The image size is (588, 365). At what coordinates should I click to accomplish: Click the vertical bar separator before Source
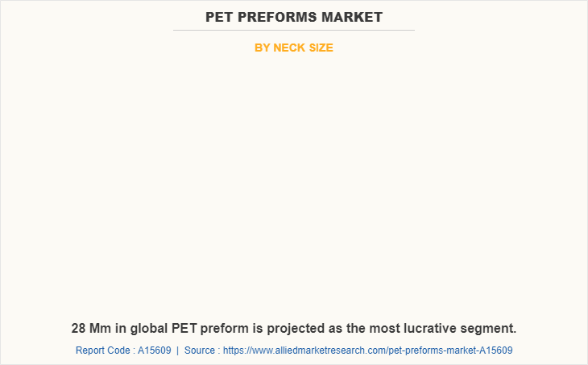[178, 350]
